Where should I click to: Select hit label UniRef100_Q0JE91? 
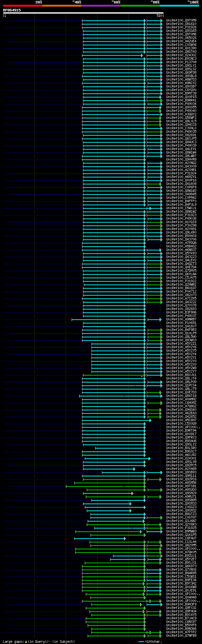click(181, 590)
